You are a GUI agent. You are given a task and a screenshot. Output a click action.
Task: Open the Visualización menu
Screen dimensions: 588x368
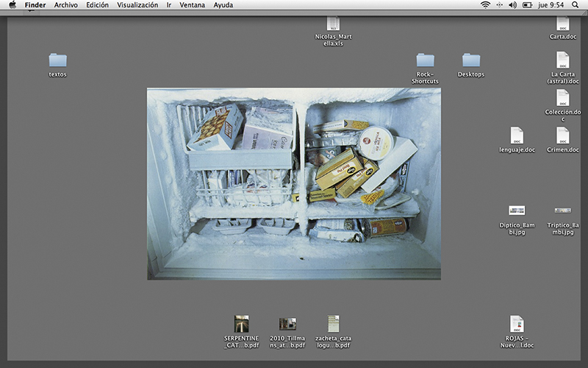[137, 5]
